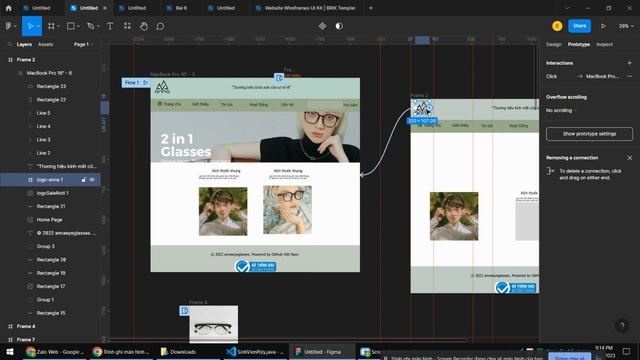This screenshot has width=640, height=360.
Task: Open the MacBook Pro interaction destination
Action: [x=602, y=76]
